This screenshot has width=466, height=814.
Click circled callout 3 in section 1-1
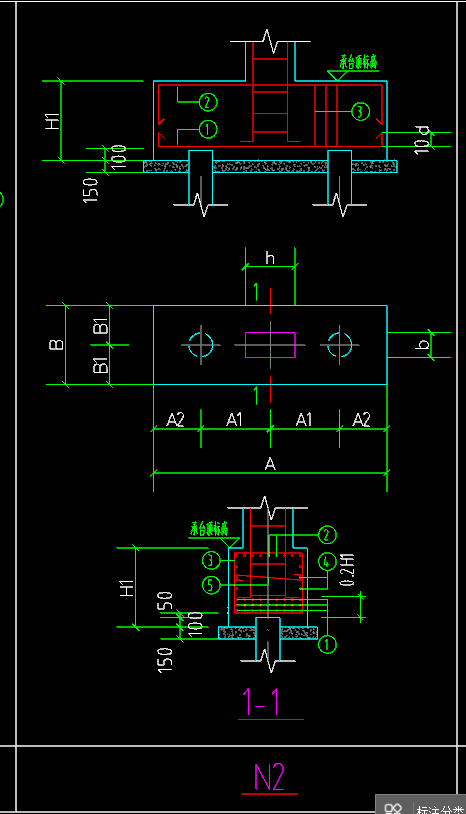[211, 560]
